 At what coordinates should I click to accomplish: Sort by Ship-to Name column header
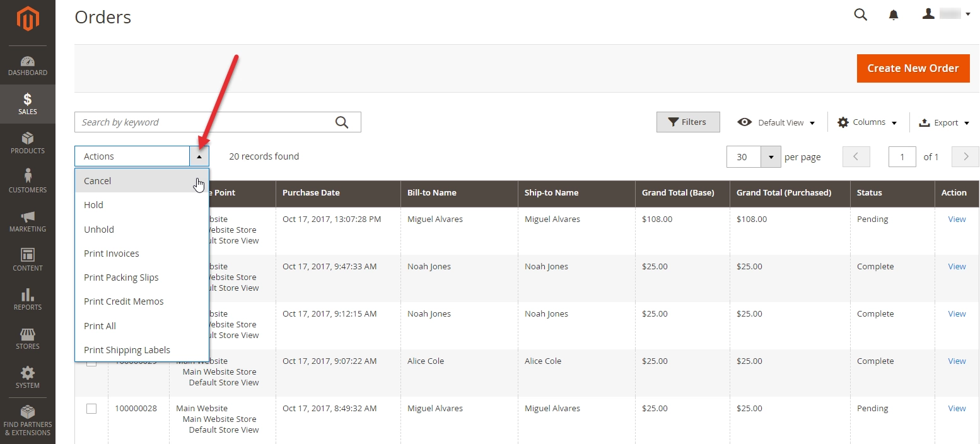[576, 193]
